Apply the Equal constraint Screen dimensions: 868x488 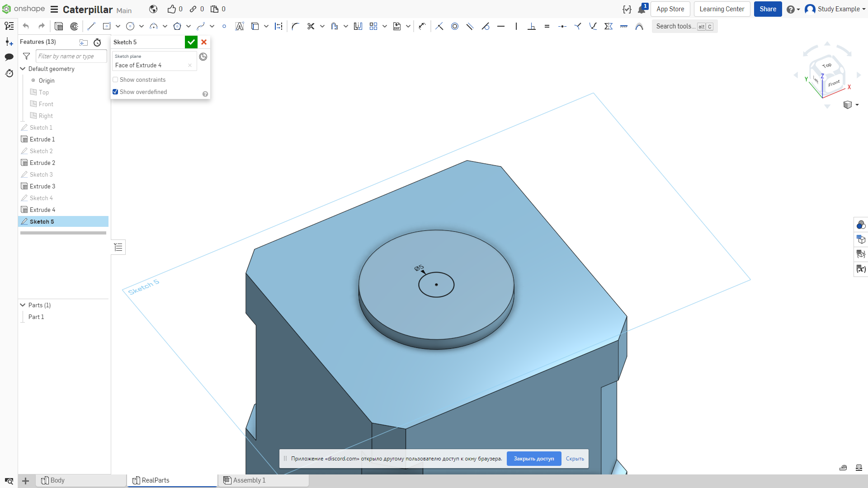pos(547,26)
